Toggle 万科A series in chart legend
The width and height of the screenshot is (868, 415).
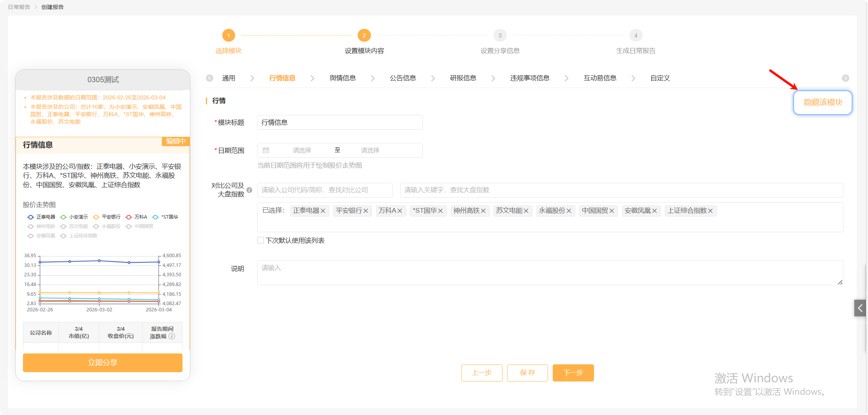pyautogui.click(x=136, y=217)
